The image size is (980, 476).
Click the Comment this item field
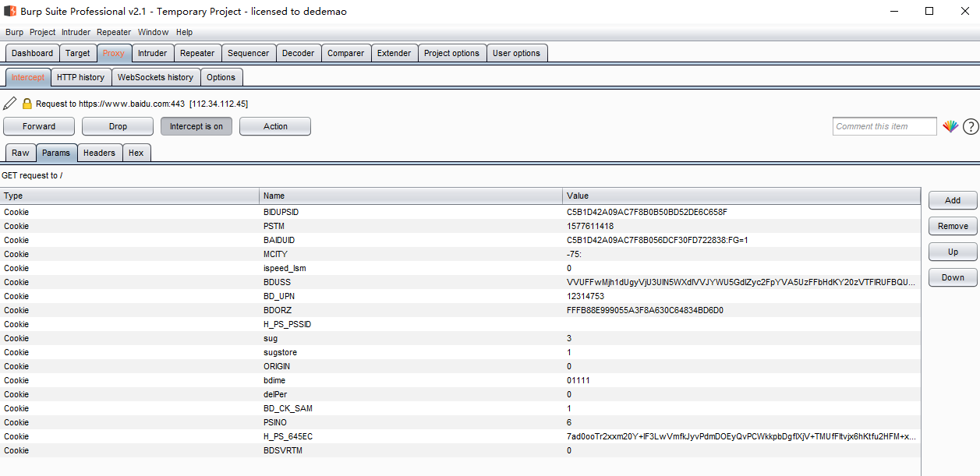[x=885, y=126]
